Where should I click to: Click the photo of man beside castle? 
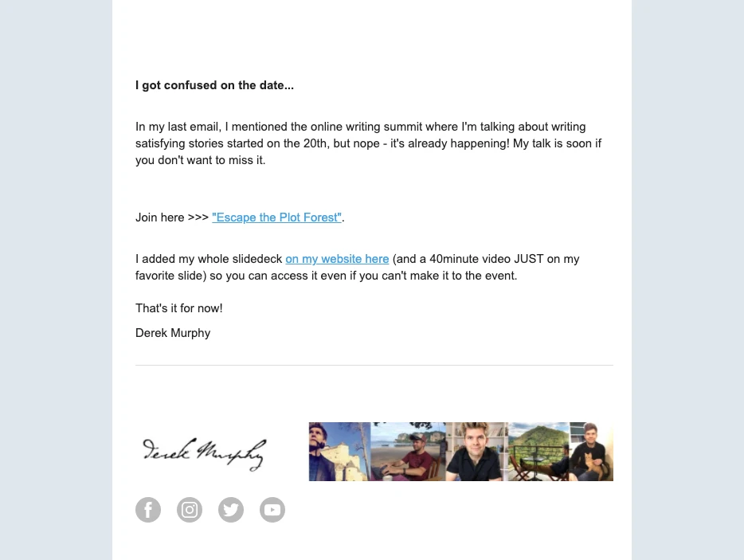click(x=339, y=452)
